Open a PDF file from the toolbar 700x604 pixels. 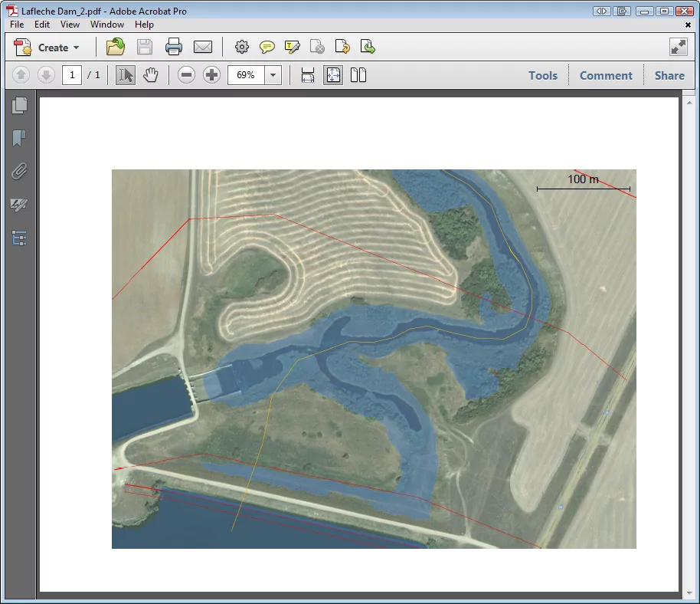(115, 47)
